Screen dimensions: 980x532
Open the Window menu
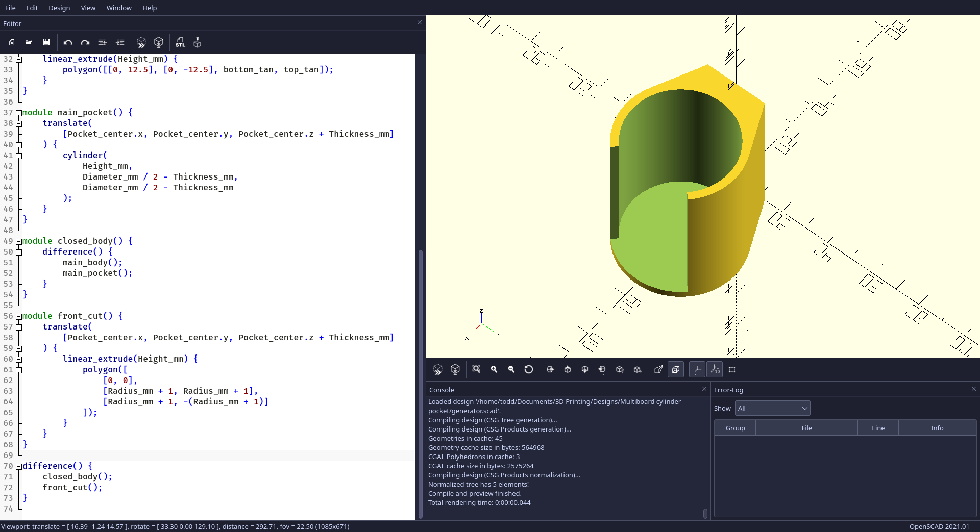[119, 8]
